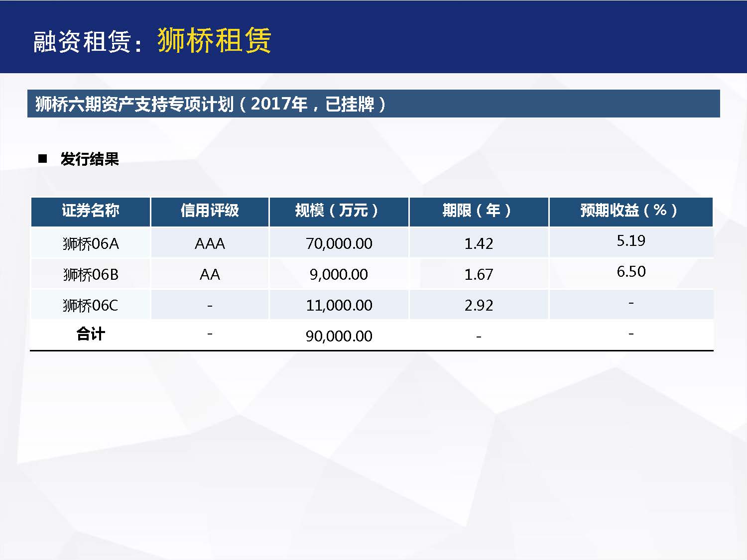
Task: Click the 合计 total row label
Action: [91, 334]
